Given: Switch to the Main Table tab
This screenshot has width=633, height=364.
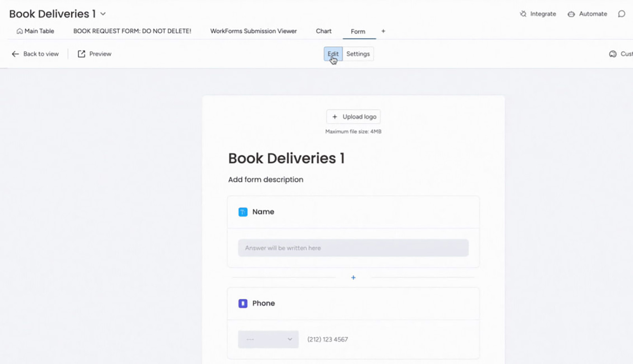Looking at the screenshot, I should (x=35, y=31).
